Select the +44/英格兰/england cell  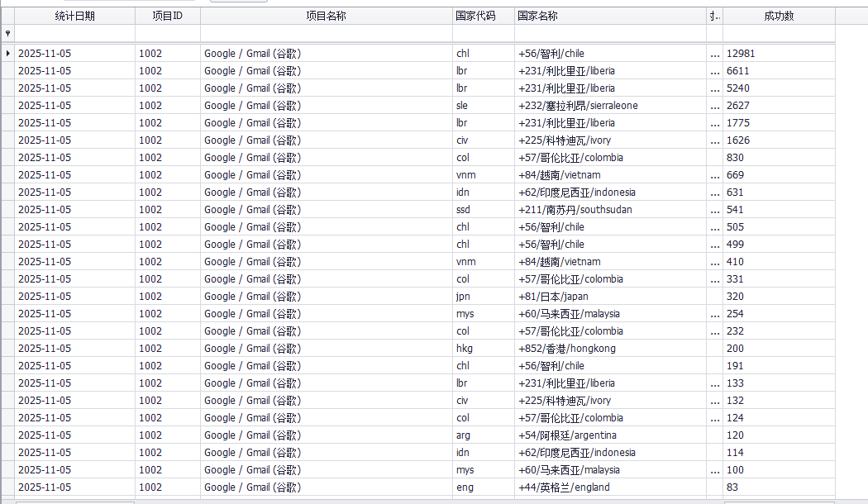click(611, 487)
